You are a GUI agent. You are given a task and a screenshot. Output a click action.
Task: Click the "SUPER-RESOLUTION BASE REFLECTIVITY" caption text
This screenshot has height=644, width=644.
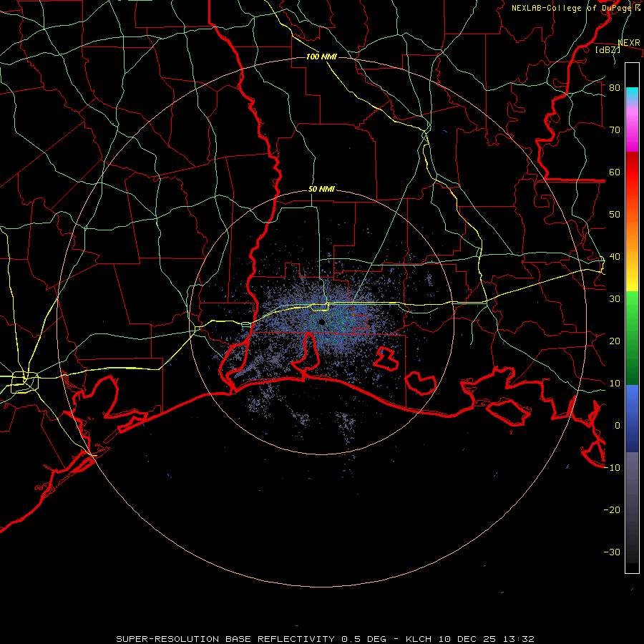click(225, 639)
